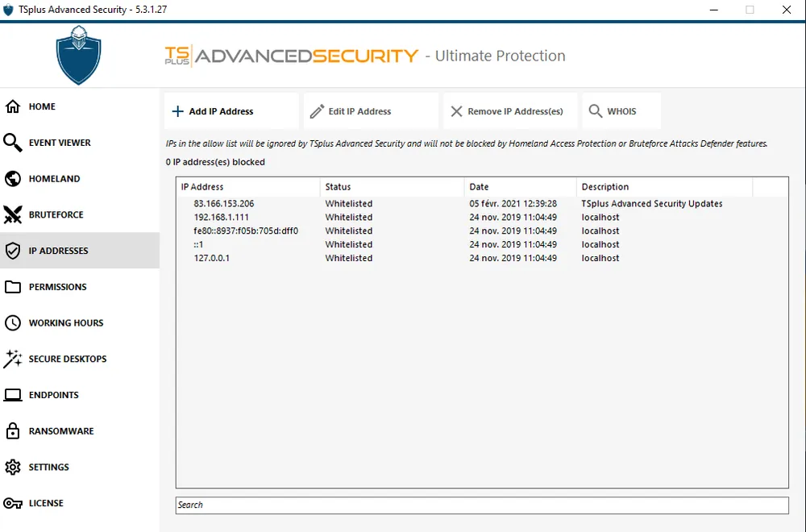Sort by Date column header
Image resolution: width=806 pixels, height=532 pixels.
coord(520,186)
